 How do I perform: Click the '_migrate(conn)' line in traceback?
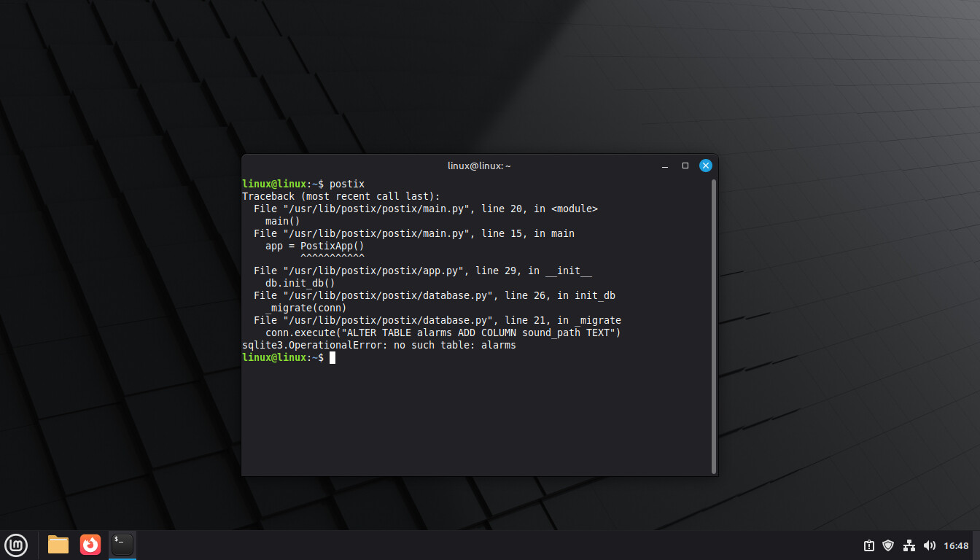(x=306, y=308)
